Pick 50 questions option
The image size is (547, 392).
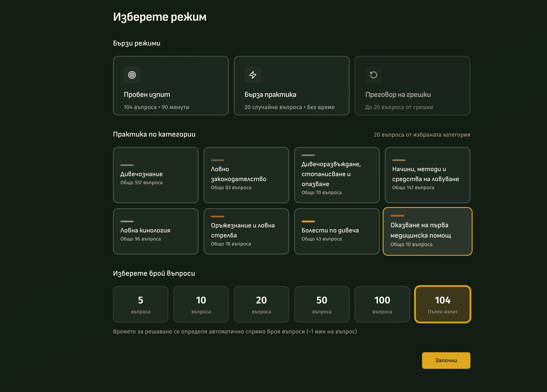tap(322, 304)
